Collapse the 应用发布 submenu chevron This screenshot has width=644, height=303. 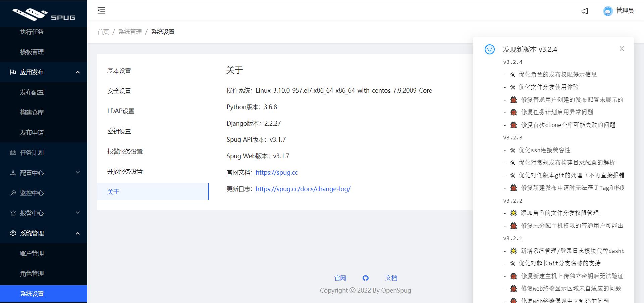[x=78, y=72]
